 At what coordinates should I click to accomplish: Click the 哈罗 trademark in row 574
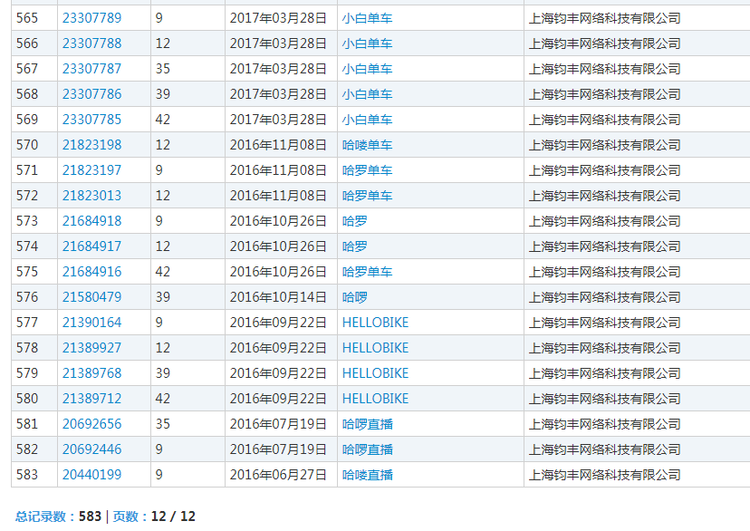coord(355,246)
